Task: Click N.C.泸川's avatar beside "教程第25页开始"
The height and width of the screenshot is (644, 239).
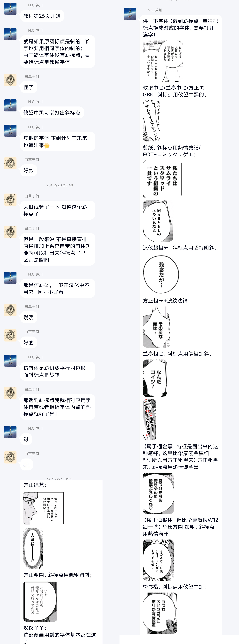Action: (x=10, y=9)
